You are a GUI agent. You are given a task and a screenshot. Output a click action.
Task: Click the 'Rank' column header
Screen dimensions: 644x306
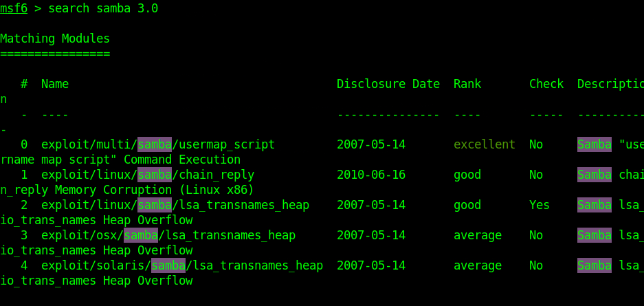(467, 84)
